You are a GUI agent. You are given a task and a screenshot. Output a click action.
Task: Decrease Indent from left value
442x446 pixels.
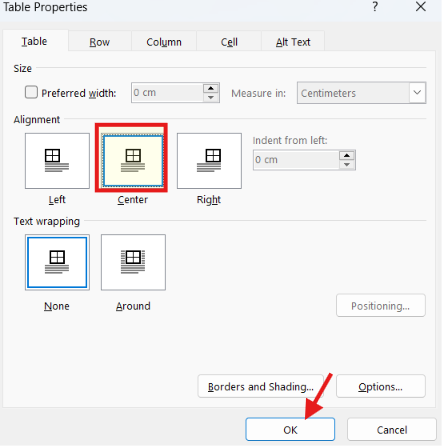347,165
